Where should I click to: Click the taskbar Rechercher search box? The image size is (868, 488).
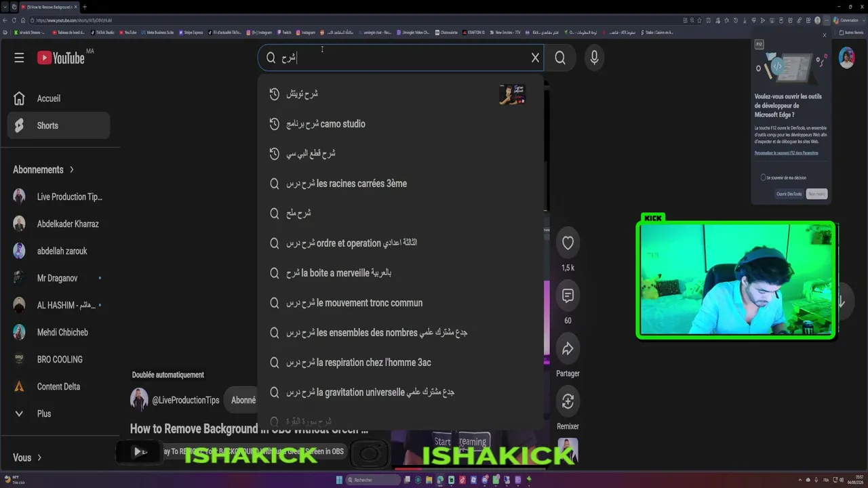tap(373, 480)
